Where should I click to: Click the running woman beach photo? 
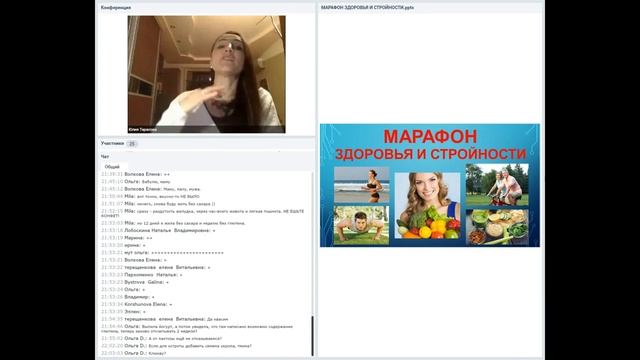tap(362, 184)
